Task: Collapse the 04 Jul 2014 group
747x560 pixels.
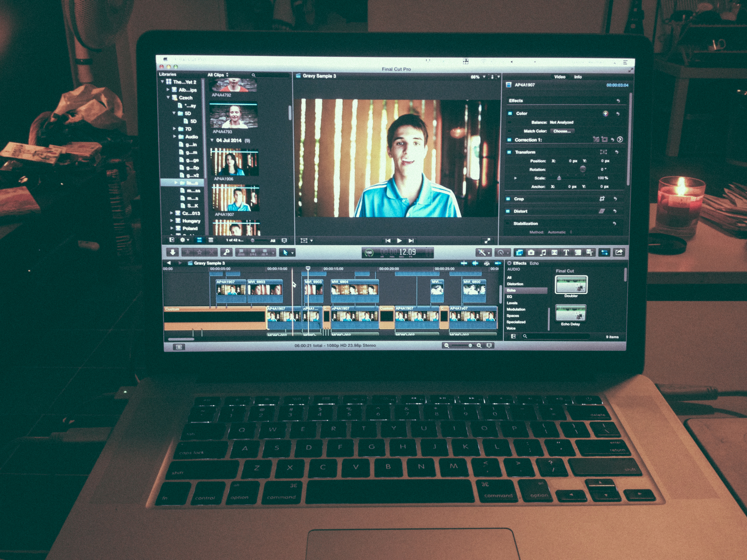Action: (x=212, y=140)
